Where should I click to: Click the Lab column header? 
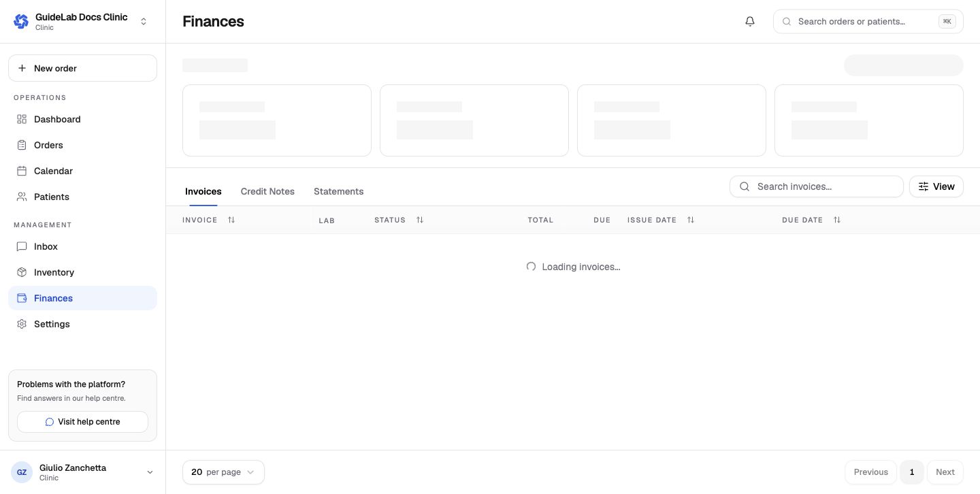tap(327, 220)
